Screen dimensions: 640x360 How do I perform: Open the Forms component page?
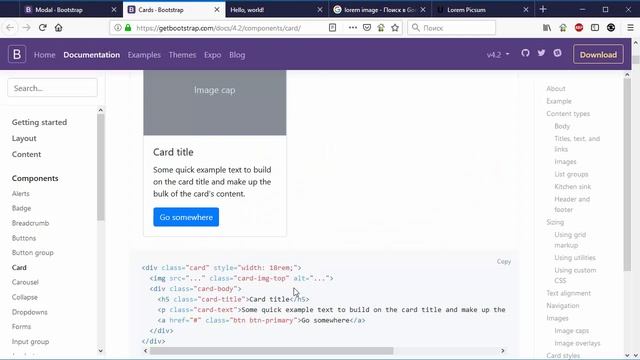[x=22, y=327]
